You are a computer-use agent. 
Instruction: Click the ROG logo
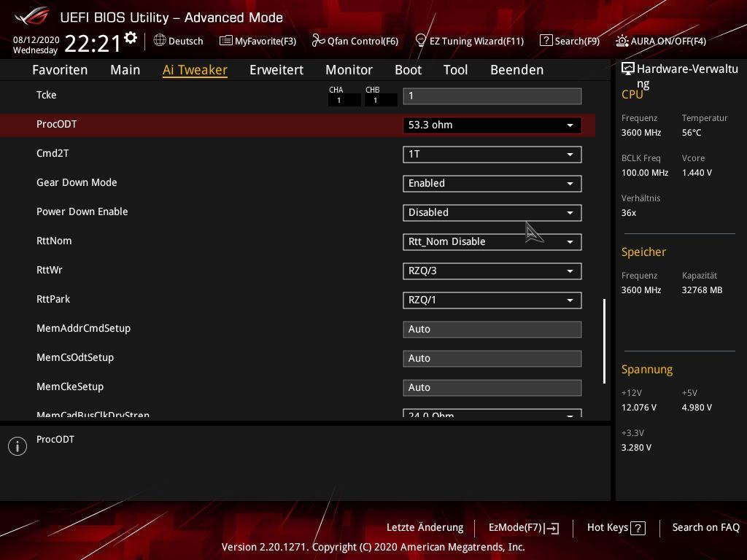tap(31, 16)
